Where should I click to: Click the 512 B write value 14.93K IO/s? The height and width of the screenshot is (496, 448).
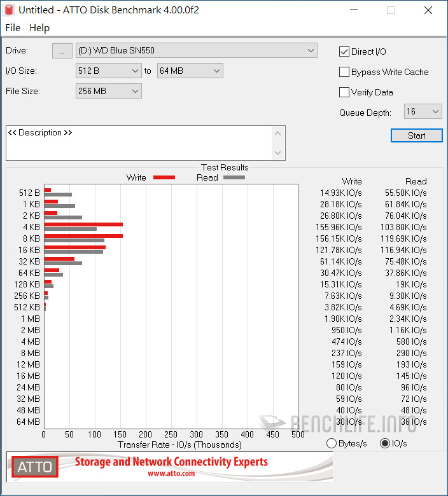pyautogui.click(x=340, y=193)
